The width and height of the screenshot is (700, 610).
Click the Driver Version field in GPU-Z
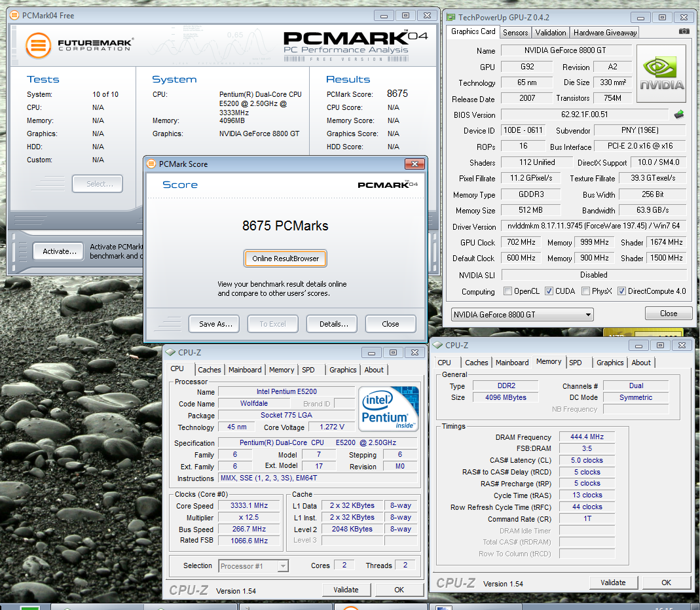click(593, 226)
